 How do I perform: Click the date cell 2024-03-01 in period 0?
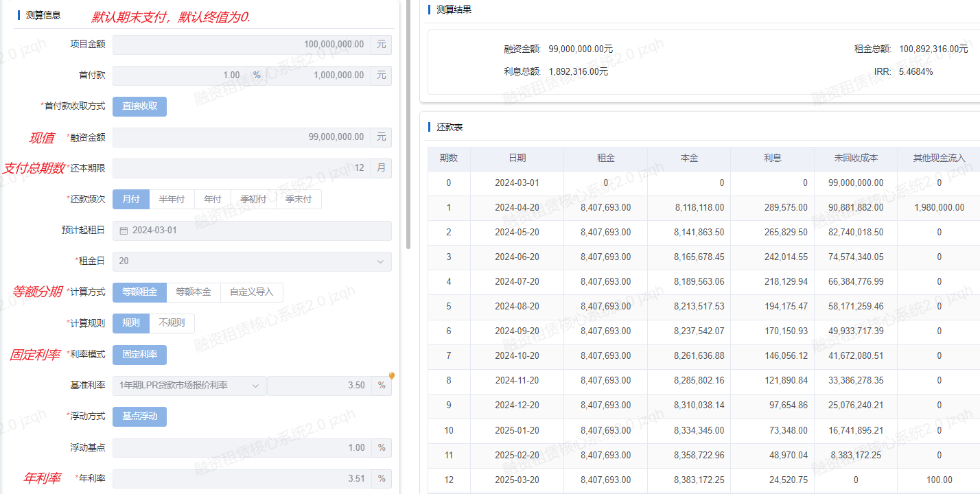(x=517, y=183)
